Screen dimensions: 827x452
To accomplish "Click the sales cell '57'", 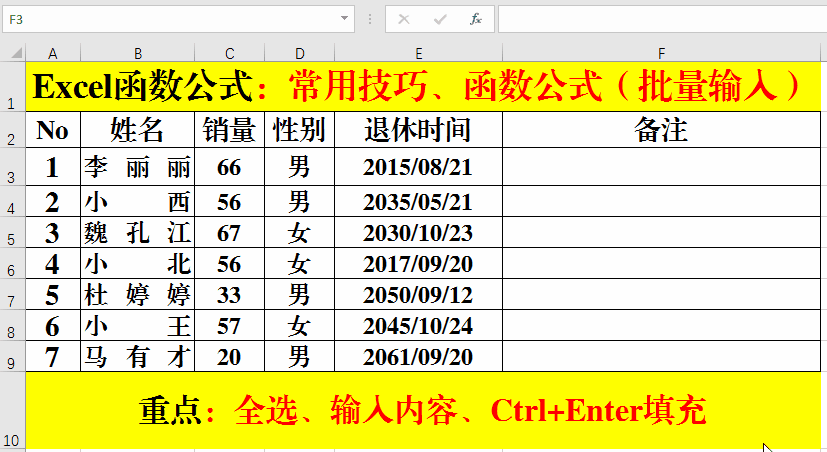I will pyautogui.click(x=229, y=325).
